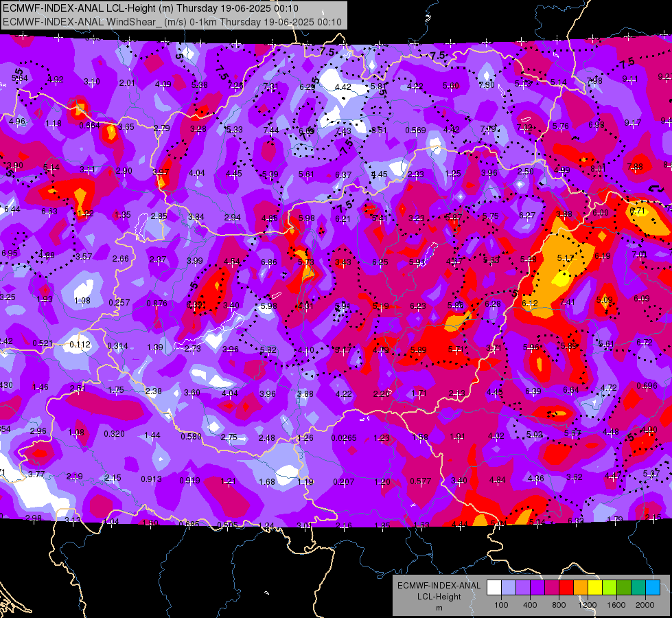The image size is (672, 618).
Task: Click wind shear value 0.919
Action: 189,481
